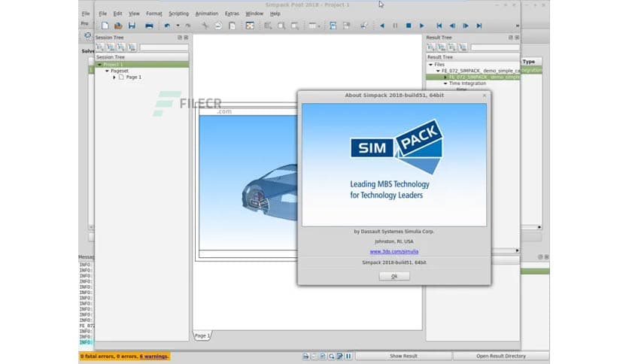This screenshot has height=364, width=629.
Task: Click the pause icon in solver status bar
Action: coord(348,356)
